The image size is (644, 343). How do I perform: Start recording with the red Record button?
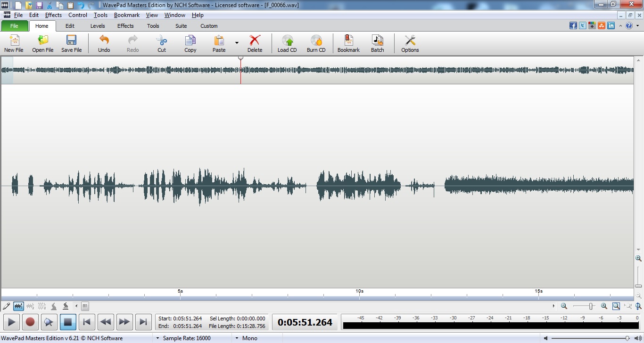point(30,322)
